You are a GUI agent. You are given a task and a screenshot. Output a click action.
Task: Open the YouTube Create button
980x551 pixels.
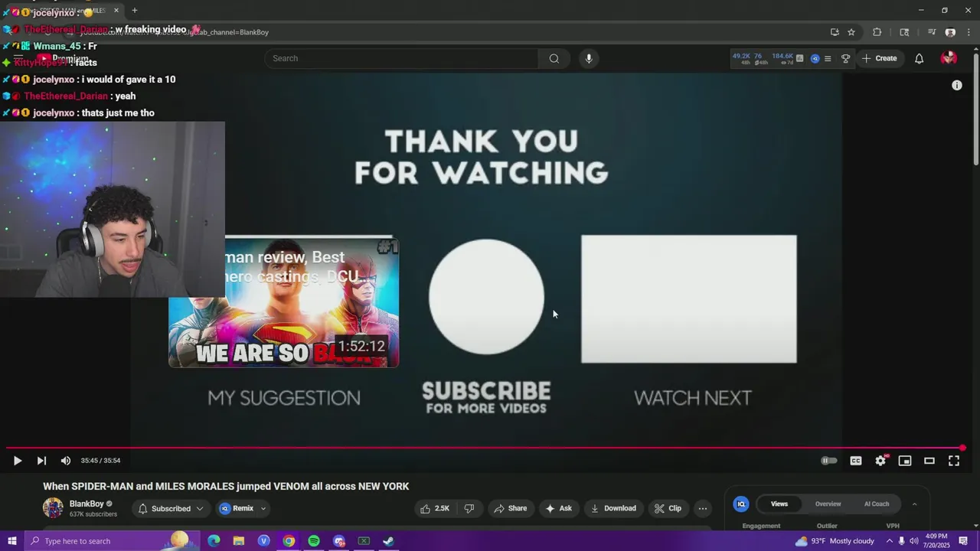pos(879,58)
